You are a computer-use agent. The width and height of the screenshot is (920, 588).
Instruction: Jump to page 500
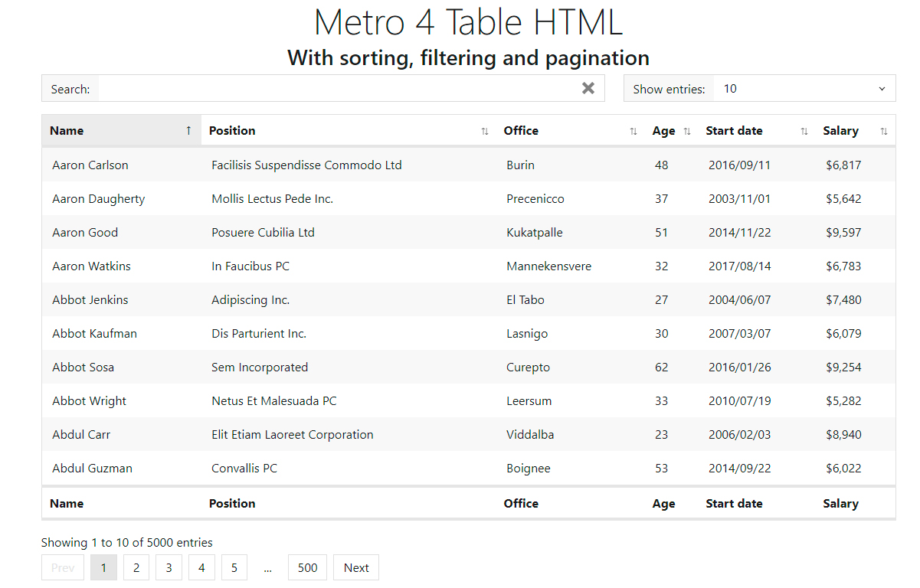pos(307,567)
